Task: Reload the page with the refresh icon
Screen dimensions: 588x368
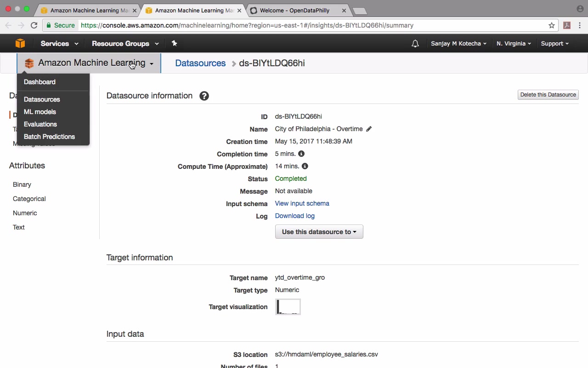Action: coord(34,25)
